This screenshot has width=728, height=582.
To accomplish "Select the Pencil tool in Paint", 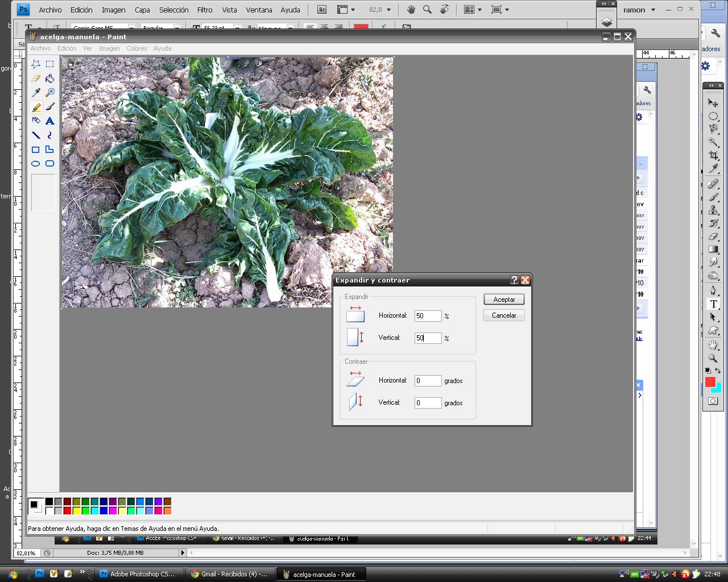I will click(36, 107).
